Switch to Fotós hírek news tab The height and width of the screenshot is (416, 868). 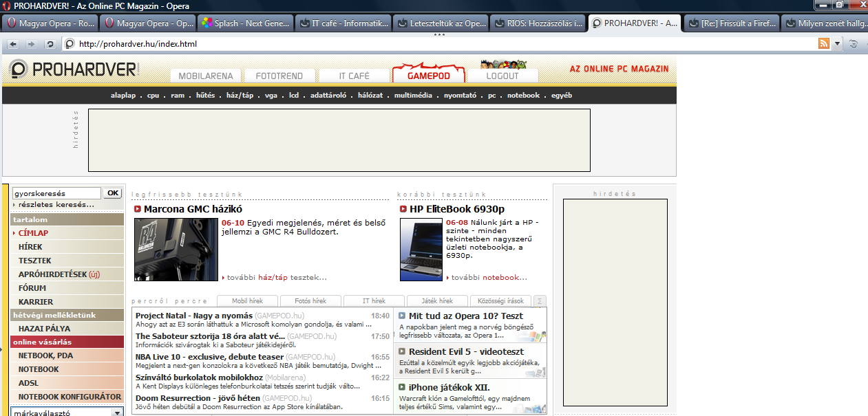tap(310, 300)
